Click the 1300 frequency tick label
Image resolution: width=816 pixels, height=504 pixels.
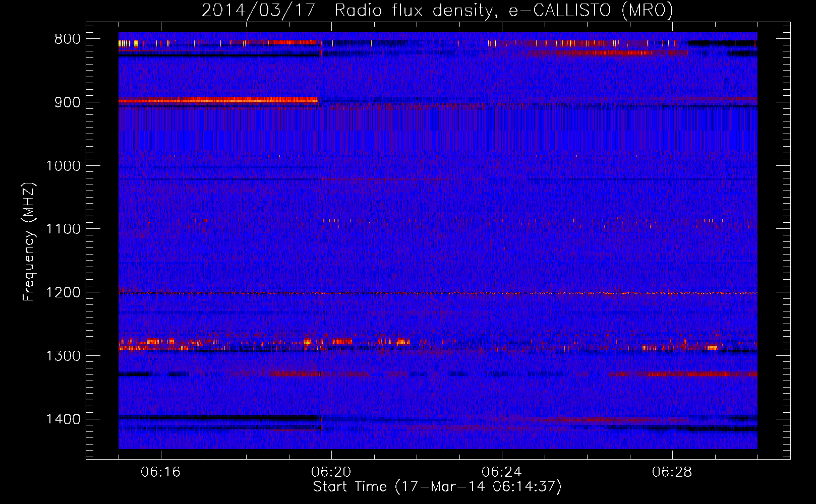tap(63, 356)
